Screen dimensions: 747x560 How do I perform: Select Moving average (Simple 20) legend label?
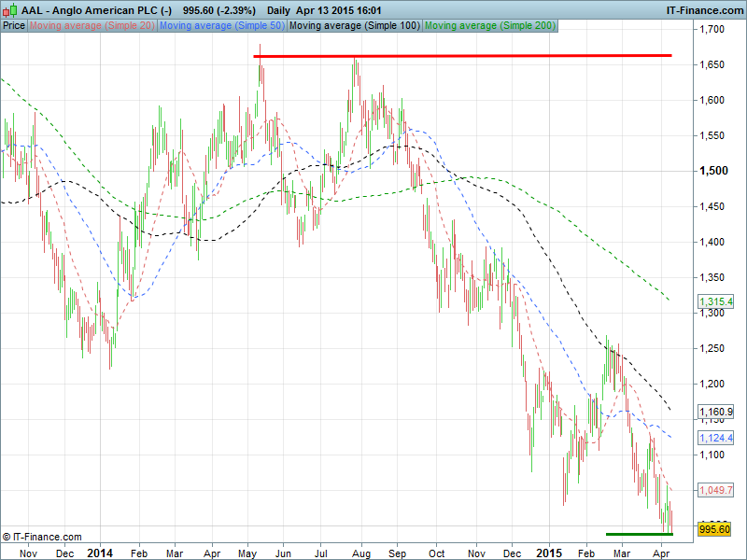tap(92, 26)
